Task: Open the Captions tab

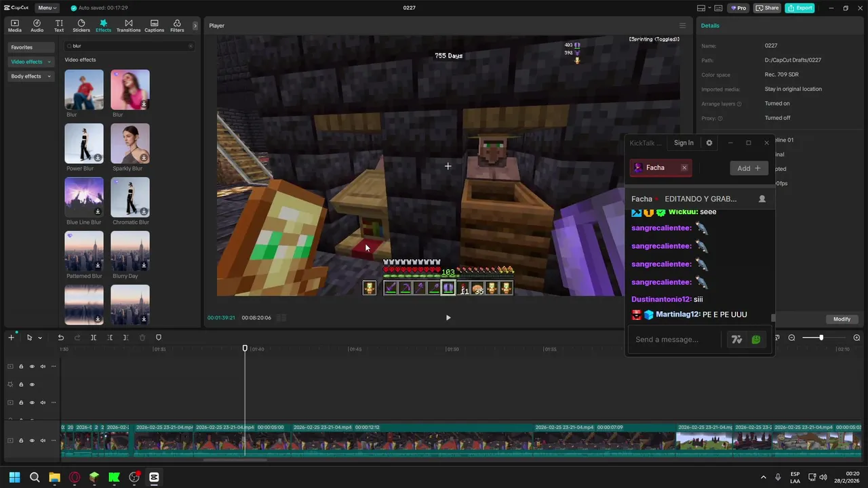Action: click(x=154, y=26)
